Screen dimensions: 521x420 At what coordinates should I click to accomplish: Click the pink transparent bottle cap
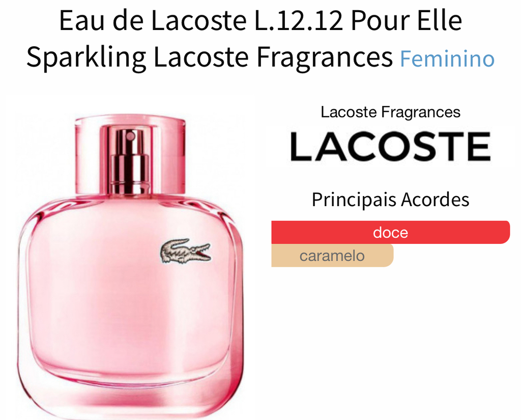pyautogui.click(x=130, y=154)
